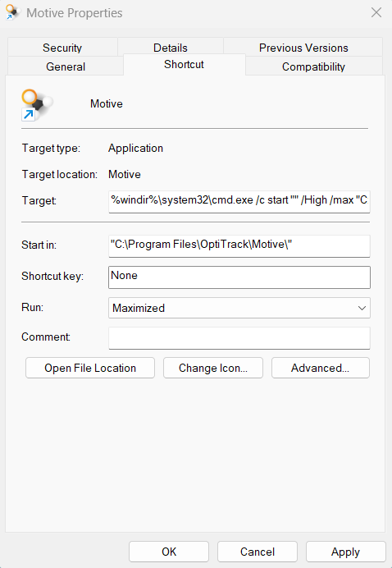
Task: Expand the Run dropdown arrow
Action: coord(362,309)
